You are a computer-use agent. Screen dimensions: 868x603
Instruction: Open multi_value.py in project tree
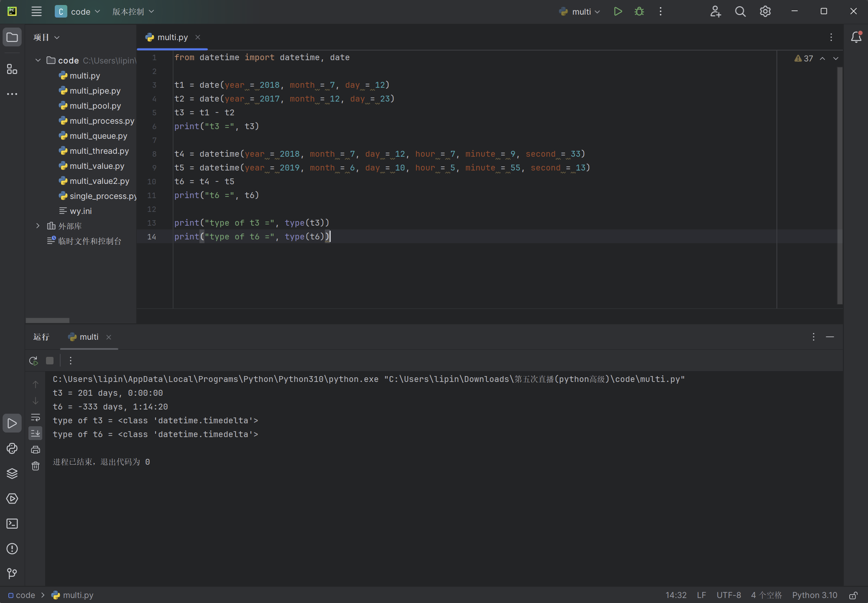click(91, 166)
